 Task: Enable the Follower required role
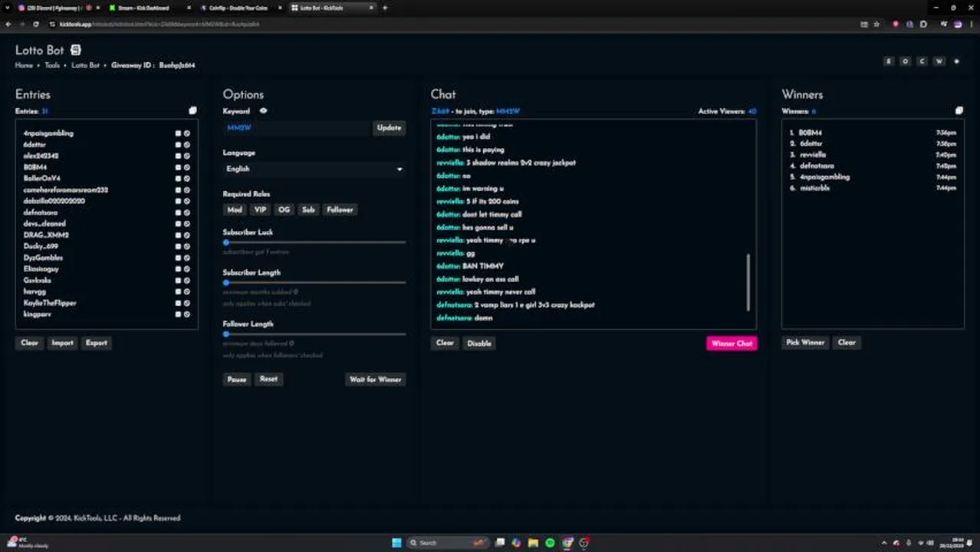(x=340, y=209)
